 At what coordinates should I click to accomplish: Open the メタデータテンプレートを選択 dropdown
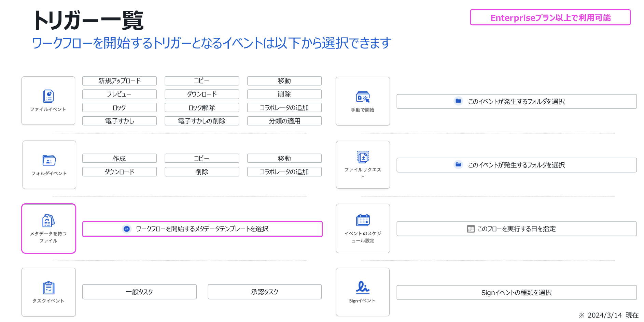[202, 229]
